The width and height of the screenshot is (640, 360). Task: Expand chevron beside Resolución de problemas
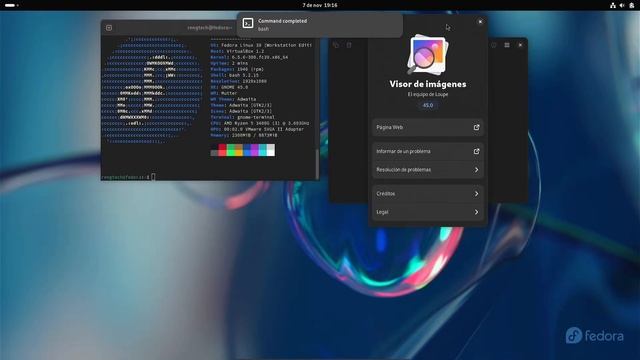tap(476, 169)
